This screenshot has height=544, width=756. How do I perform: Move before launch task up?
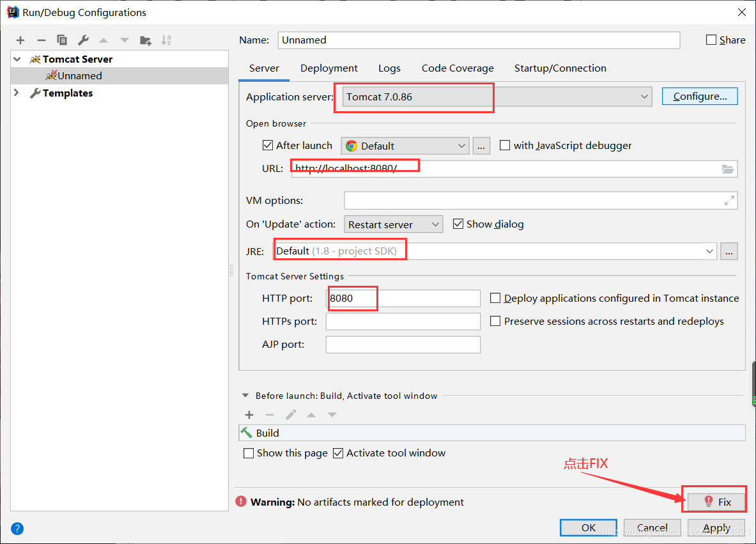tap(311, 415)
